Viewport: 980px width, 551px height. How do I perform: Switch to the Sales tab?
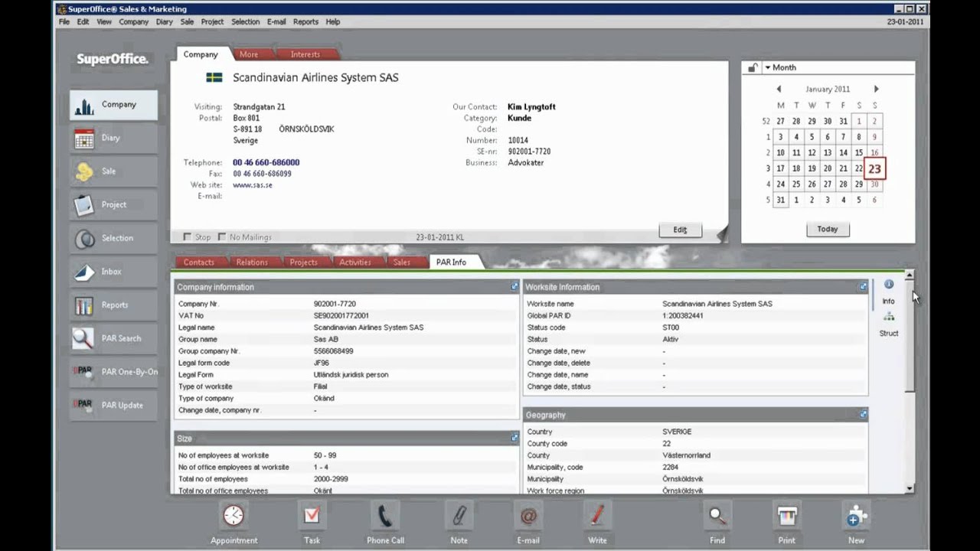402,262
